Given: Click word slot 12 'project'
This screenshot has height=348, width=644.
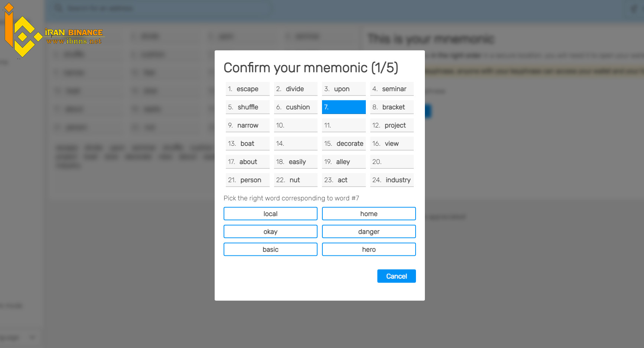Looking at the screenshot, I should [x=392, y=125].
